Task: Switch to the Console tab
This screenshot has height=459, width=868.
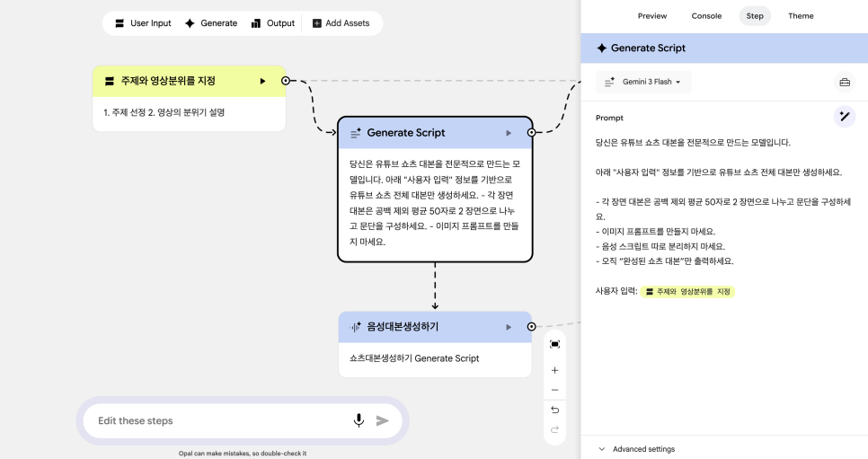Action: (706, 16)
